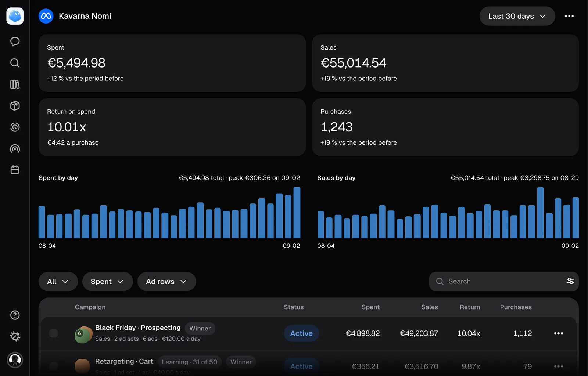Open the Purchases 1,243 summary card
588x376 pixels.
coord(445,127)
